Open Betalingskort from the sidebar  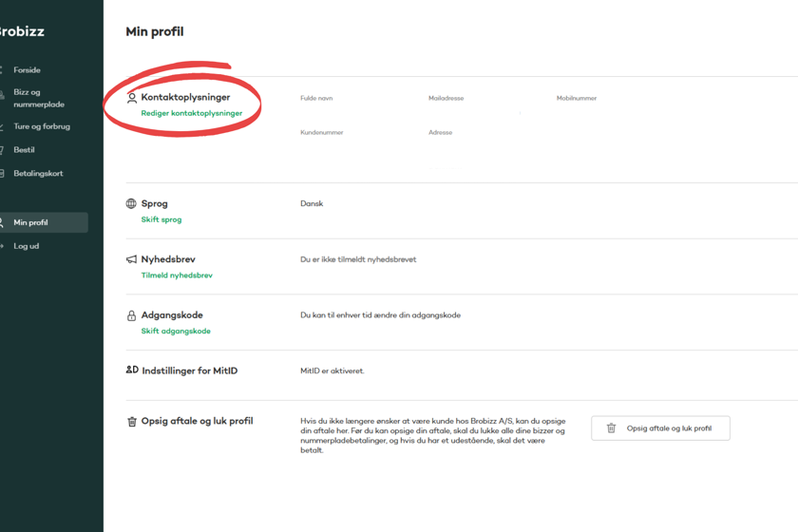(x=38, y=174)
